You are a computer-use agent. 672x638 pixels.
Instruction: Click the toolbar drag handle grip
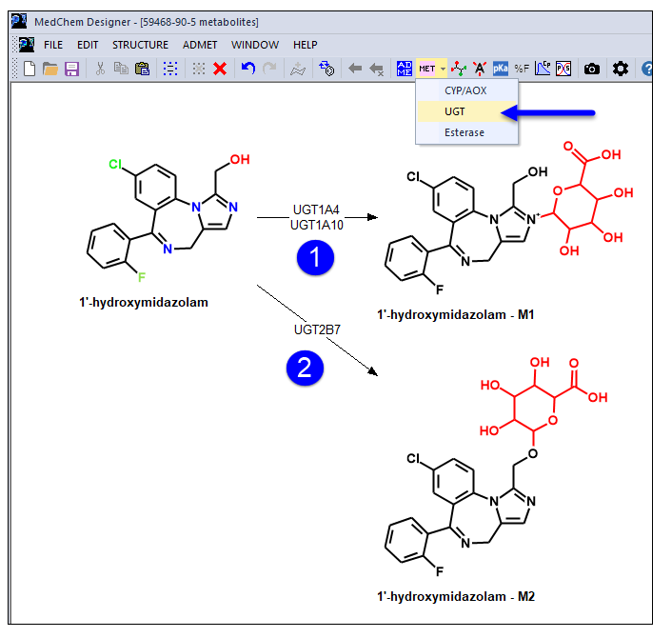click(x=14, y=69)
